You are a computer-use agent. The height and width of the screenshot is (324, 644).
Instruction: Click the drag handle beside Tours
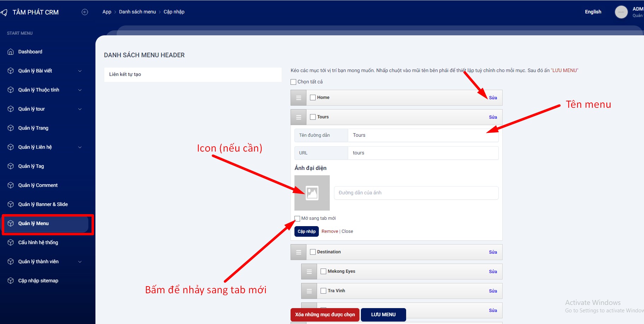pyautogui.click(x=298, y=117)
